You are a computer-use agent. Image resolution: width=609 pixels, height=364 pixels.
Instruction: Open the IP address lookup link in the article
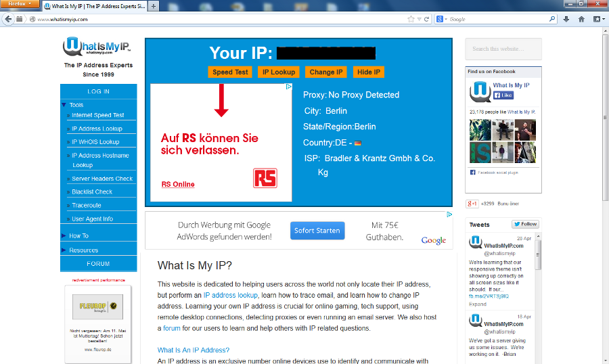(x=230, y=295)
